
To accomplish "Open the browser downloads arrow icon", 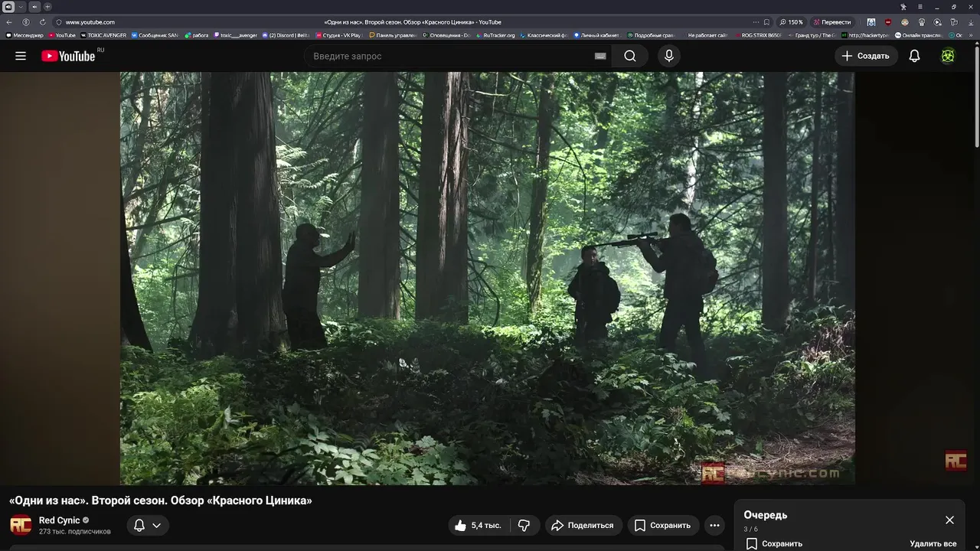I will (971, 22).
